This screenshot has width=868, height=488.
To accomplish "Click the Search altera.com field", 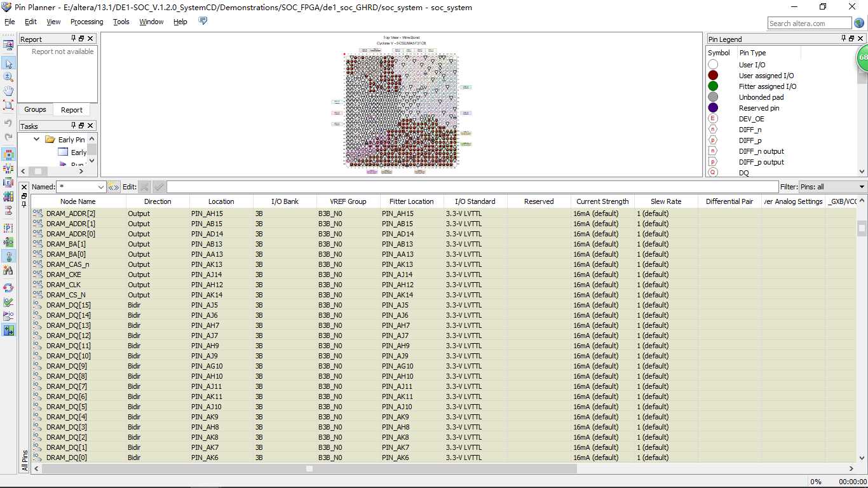I will [x=809, y=24].
